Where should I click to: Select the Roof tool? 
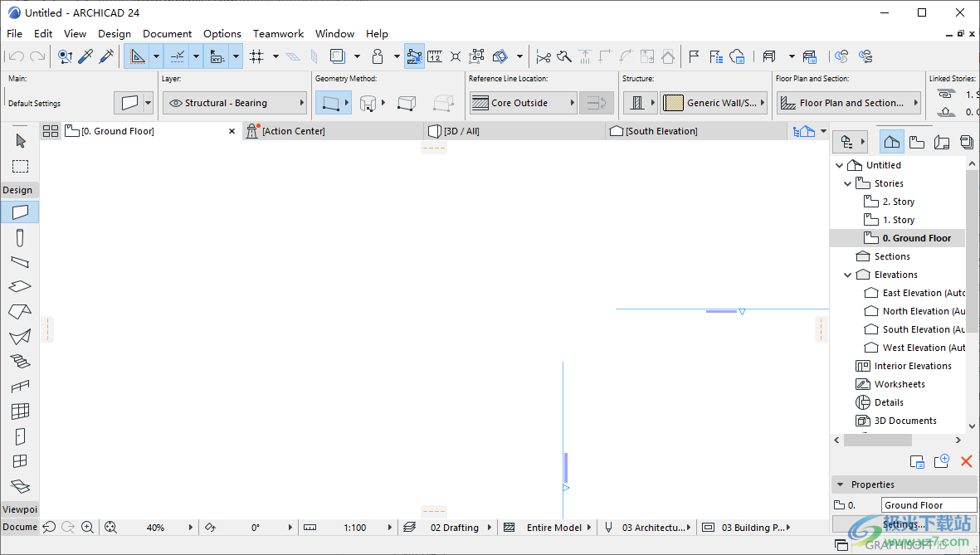20,311
